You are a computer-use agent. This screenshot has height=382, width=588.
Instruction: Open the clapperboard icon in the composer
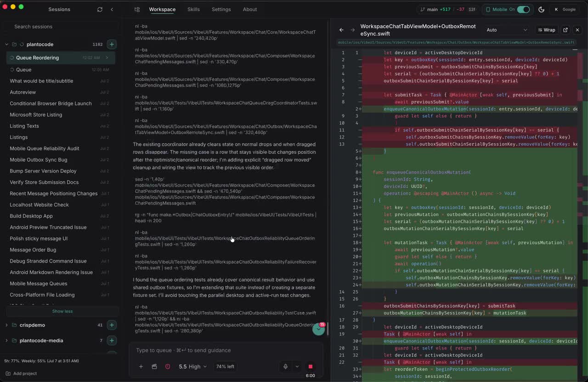click(x=154, y=366)
